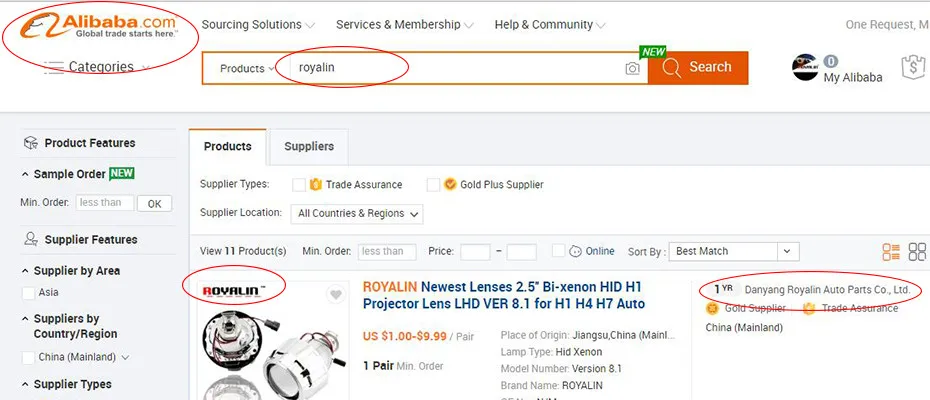This screenshot has height=400, width=930.
Task: Click the orange Search button
Action: 697,67
